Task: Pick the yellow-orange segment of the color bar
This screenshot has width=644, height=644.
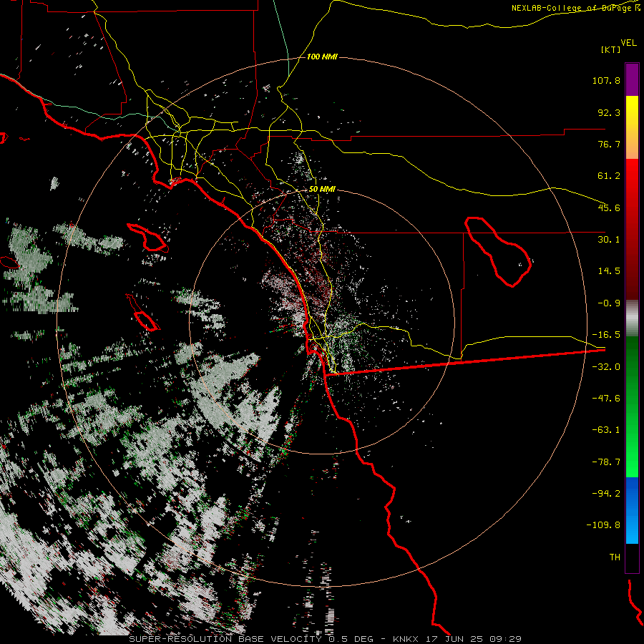Action: 632,127
